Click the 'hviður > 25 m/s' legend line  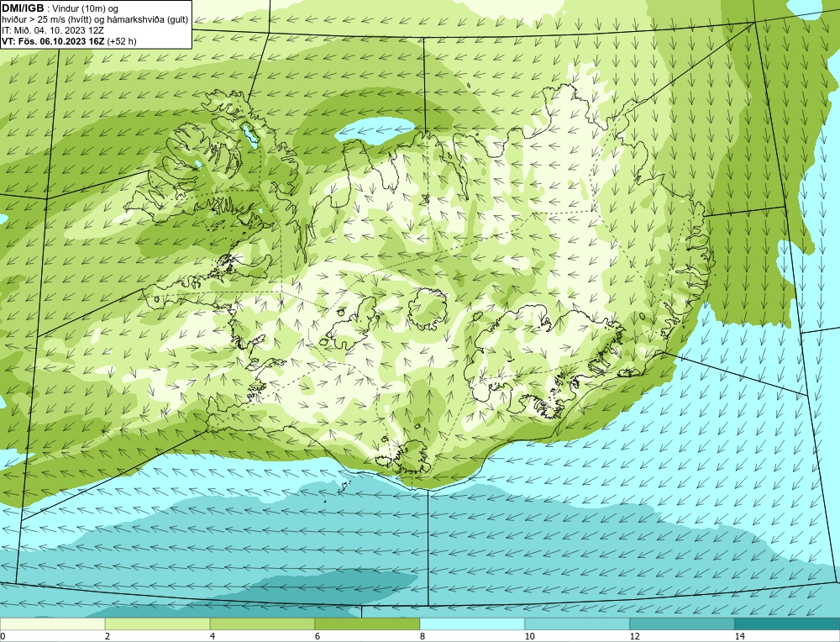[x=95, y=19]
